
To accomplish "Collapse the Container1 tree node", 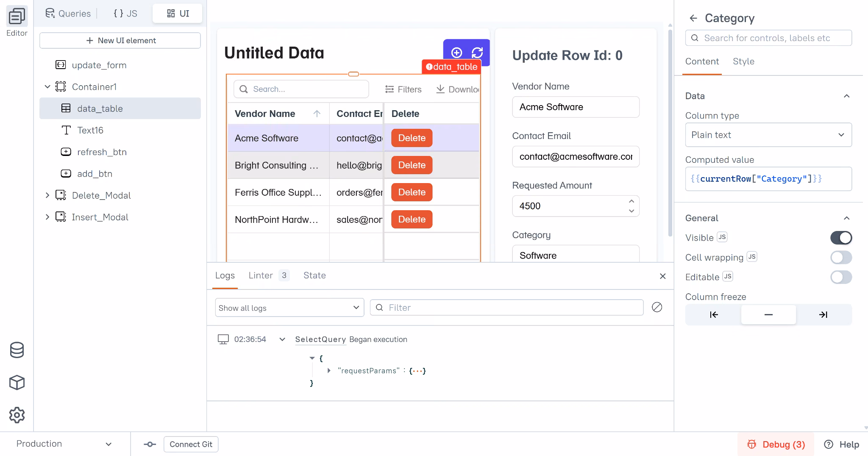I will click(x=47, y=87).
